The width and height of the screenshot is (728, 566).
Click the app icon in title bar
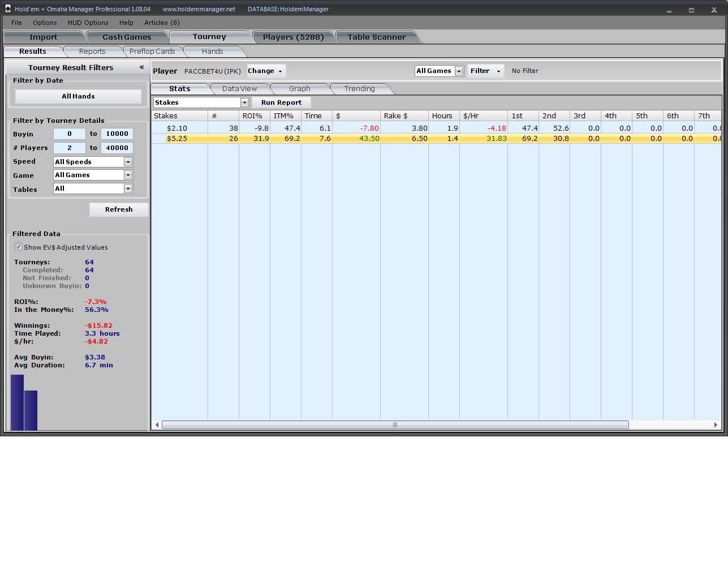pyautogui.click(x=7, y=9)
